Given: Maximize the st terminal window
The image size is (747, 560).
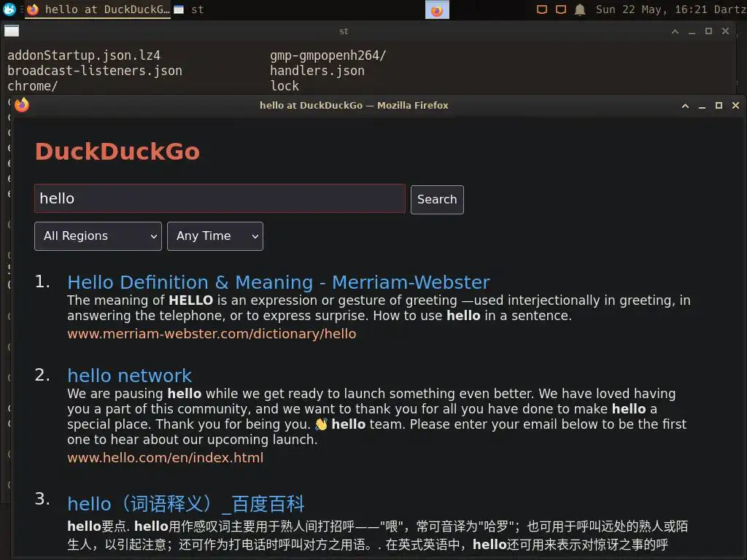Looking at the screenshot, I should pyautogui.click(x=708, y=31).
